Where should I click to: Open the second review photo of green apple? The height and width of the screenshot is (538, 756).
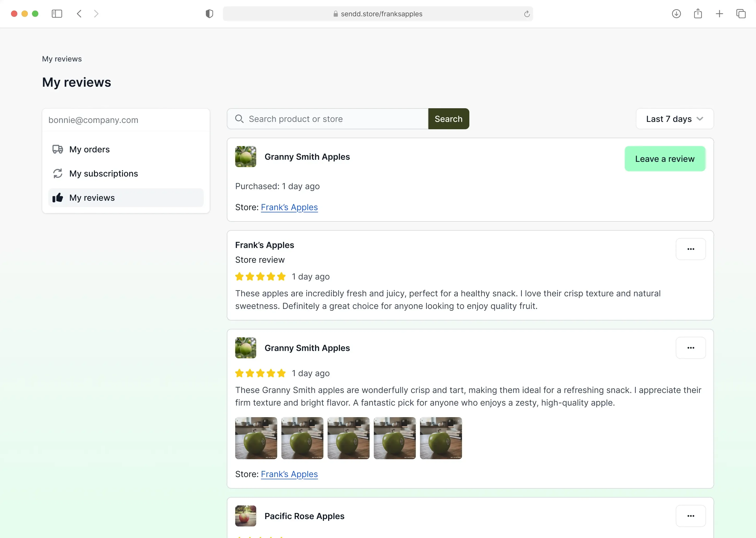point(302,438)
